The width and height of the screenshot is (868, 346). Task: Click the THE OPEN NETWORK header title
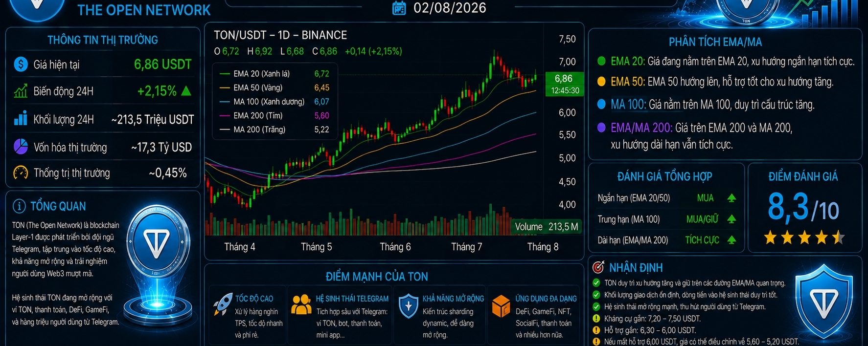144,10
